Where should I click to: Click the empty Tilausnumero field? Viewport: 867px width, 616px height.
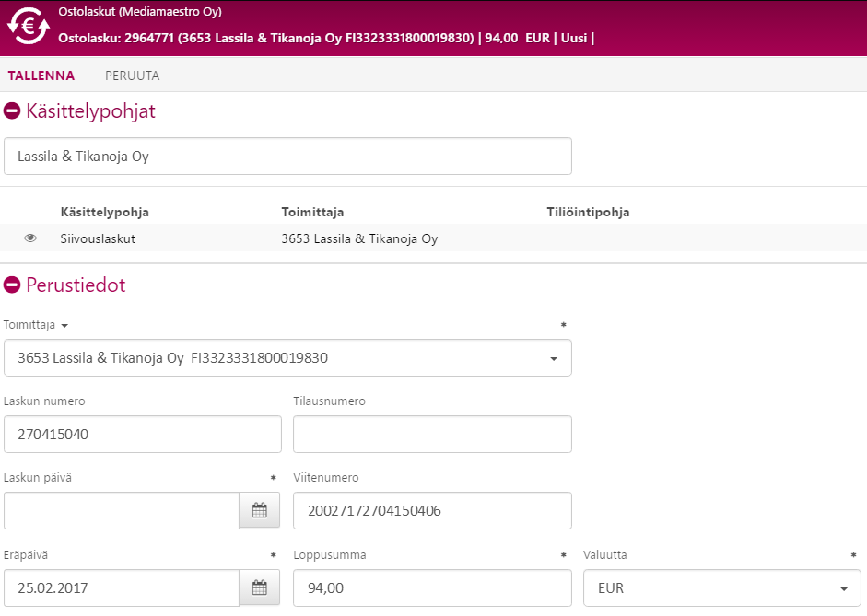(x=432, y=434)
